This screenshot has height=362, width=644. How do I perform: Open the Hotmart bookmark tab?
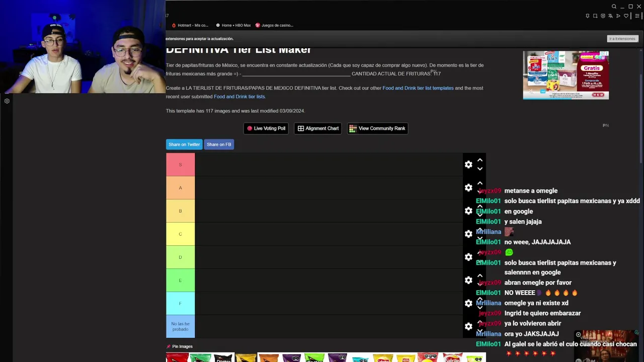tap(190, 25)
